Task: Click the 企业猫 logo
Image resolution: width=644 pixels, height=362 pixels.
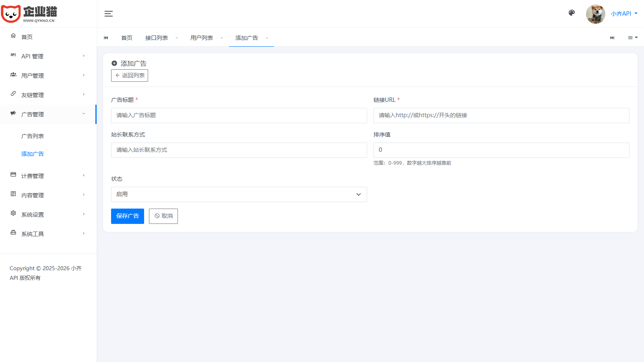Action: (x=29, y=14)
